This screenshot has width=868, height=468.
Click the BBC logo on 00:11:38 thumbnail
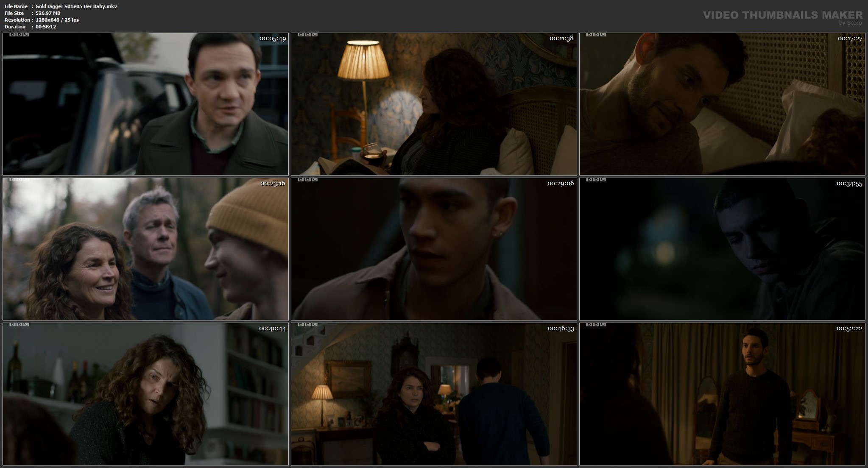click(307, 34)
